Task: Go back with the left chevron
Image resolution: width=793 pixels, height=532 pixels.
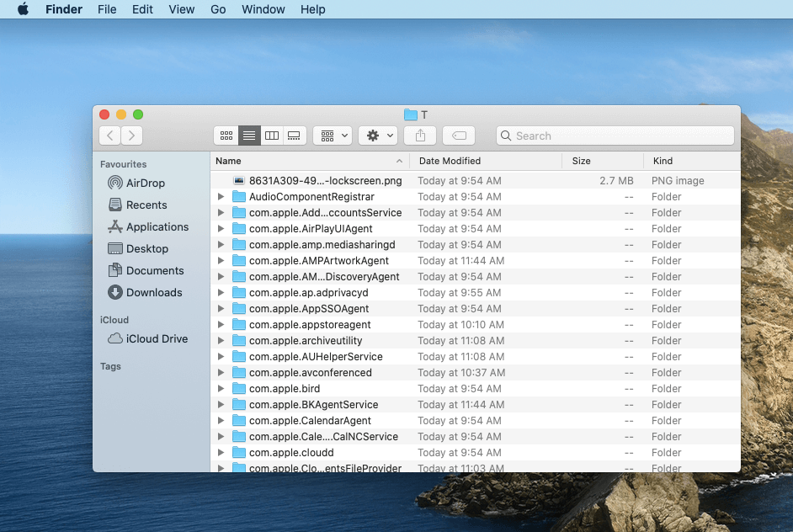Action: click(110, 136)
